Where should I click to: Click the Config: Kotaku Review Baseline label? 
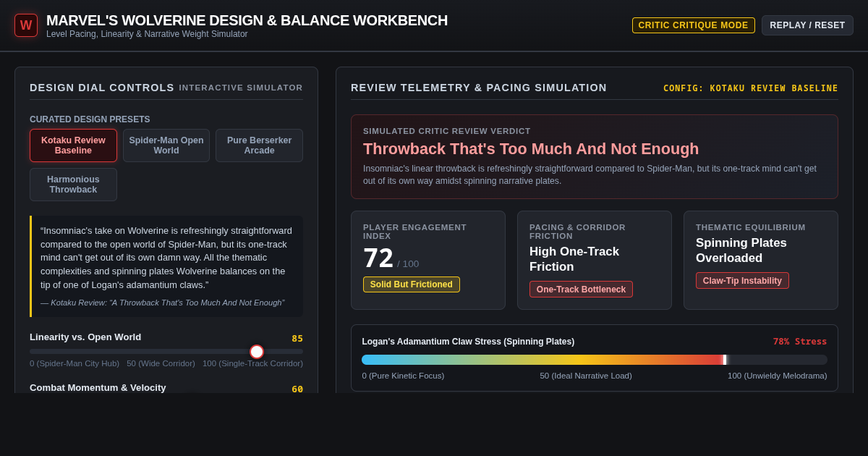coord(751,88)
